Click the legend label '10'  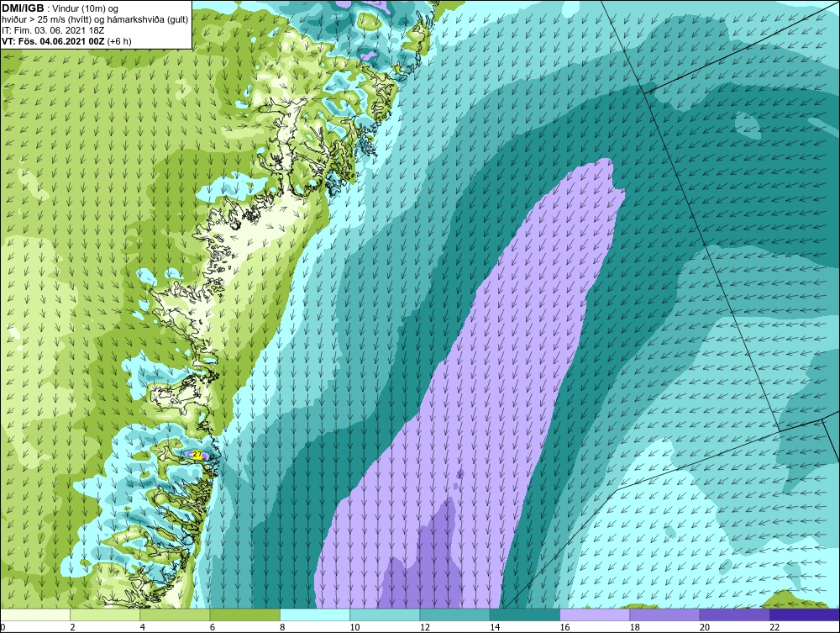click(x=354, y=628)
